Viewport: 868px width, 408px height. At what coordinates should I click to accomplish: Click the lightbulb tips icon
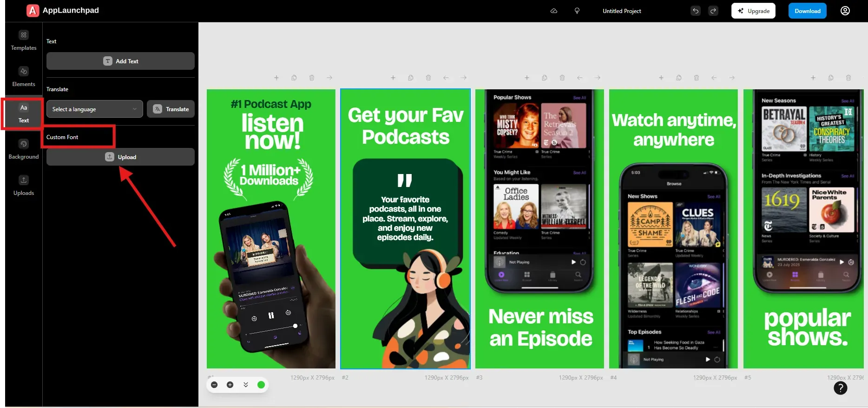tap(577, 11)
